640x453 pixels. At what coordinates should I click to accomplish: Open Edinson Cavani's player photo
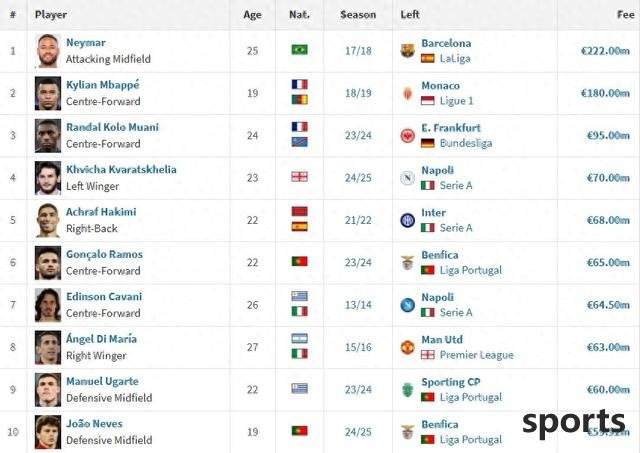[48, 305]
